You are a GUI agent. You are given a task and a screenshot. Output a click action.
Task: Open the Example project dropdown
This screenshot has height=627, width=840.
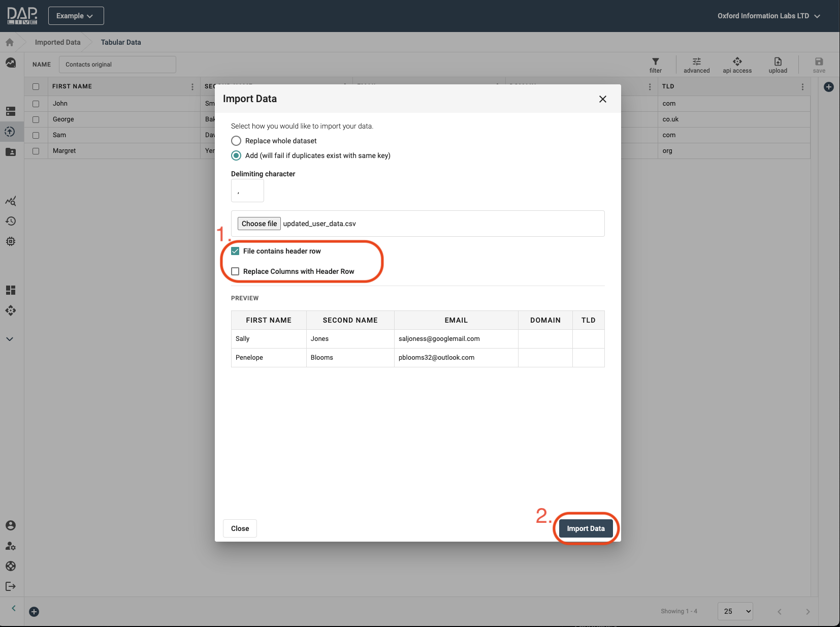[x=76, y=16]
